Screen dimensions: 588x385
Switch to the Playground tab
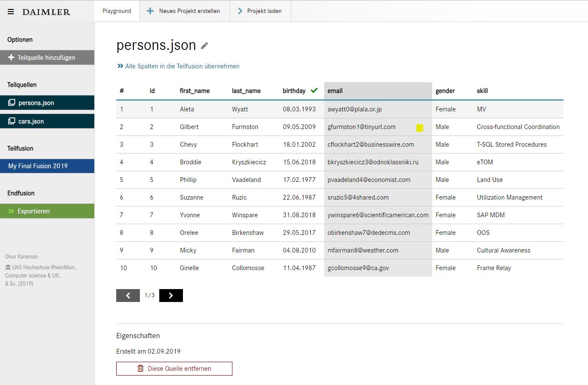coord(117,11)
